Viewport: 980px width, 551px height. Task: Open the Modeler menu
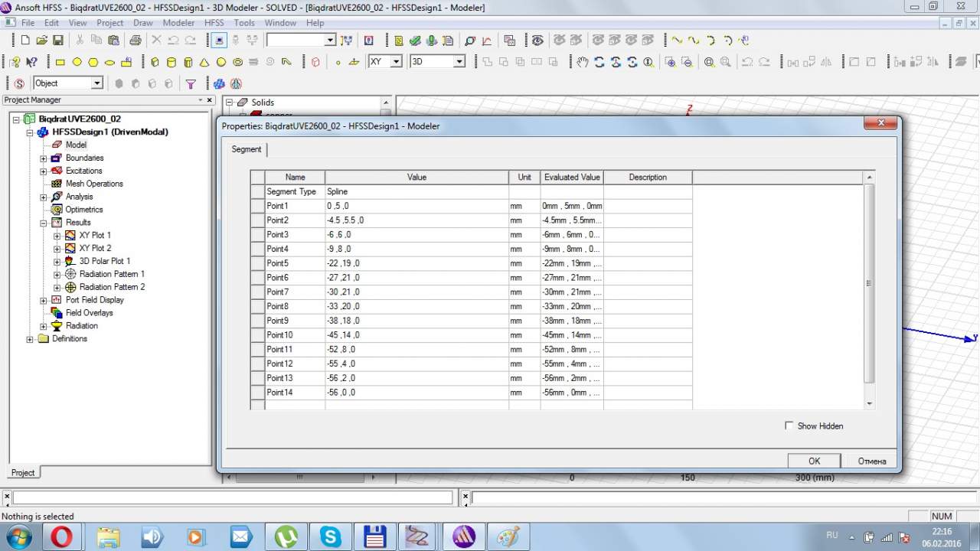pyautogui.click(x=178, y=23)
